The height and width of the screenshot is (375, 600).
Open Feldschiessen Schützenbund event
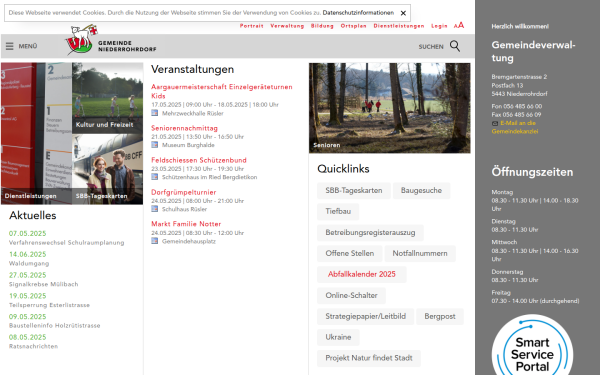[x=199, y=160]
